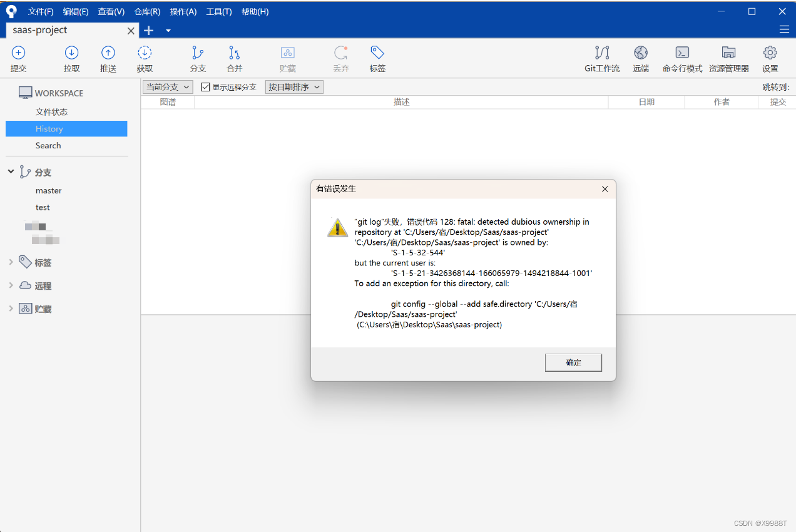Screen dimensions: 796x532
Task: Open the 设置 (Settings) icon
Action: coord(769,58)
